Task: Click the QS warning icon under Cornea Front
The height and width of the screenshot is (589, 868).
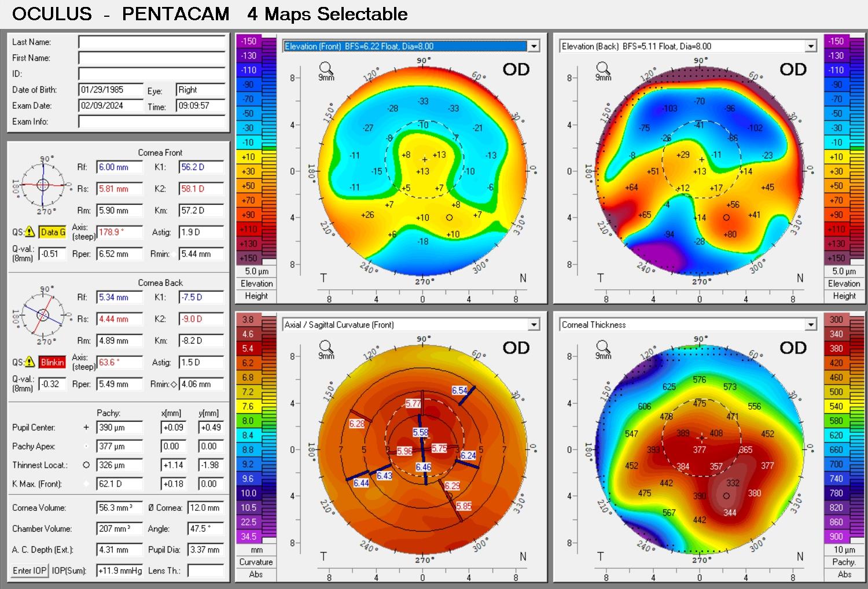Action: pos(31,232)
